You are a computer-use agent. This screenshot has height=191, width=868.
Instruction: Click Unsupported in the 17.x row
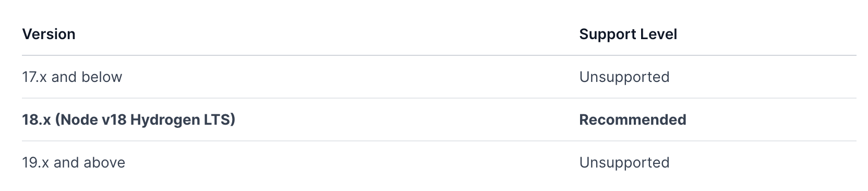(x=624, y=77)
